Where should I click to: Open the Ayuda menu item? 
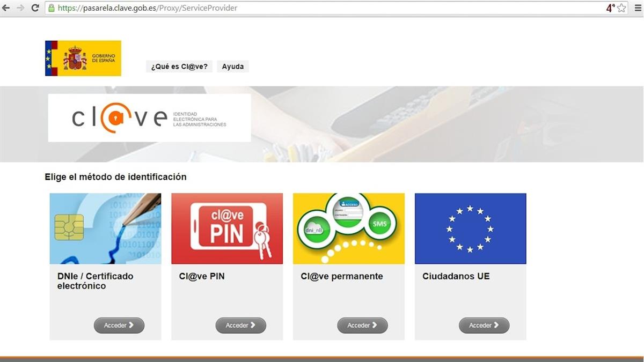232,67
